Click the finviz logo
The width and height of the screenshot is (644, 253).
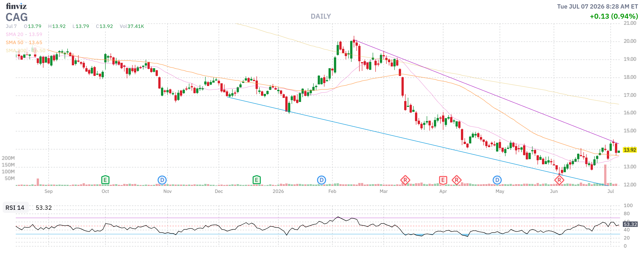16,6
